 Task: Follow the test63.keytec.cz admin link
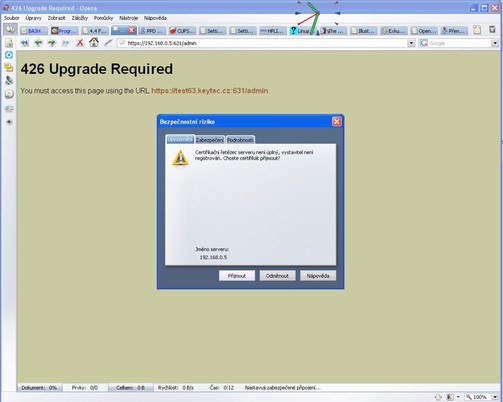210,91
